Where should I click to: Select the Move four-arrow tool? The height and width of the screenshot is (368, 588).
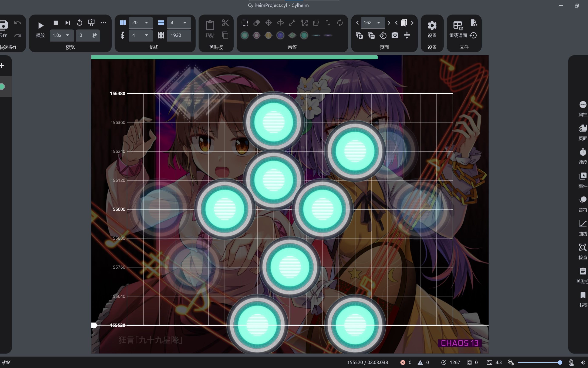click(268, 23)
